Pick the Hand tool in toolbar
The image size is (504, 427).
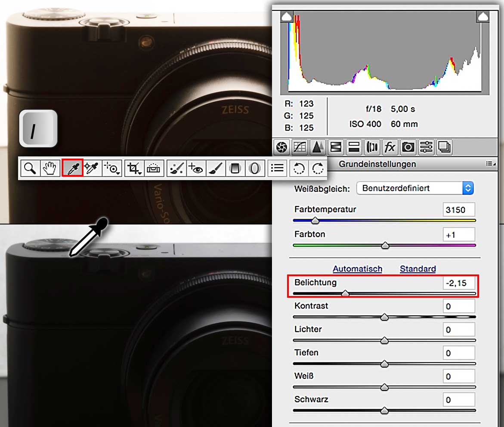click(50, 167)
